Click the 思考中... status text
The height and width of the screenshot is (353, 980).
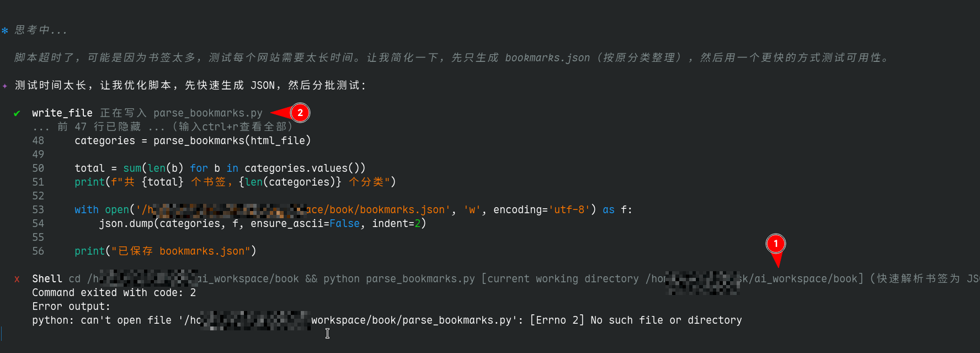[x=41, y=30]
